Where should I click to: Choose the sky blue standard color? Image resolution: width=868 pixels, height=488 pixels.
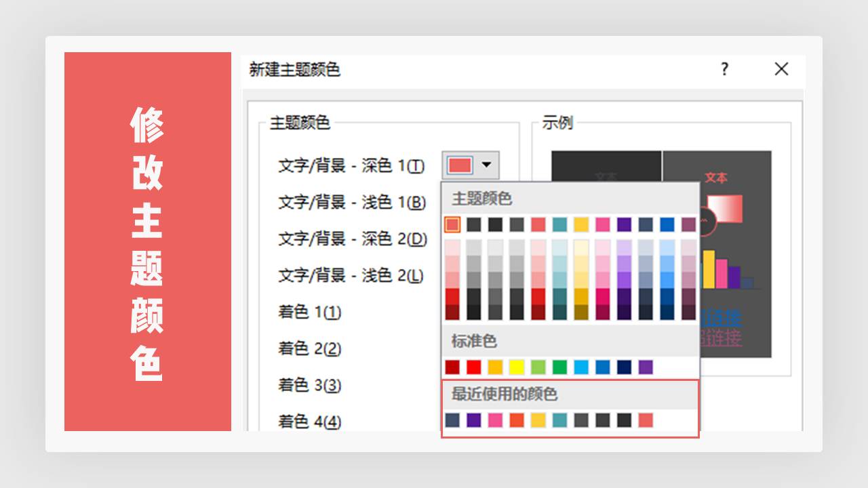(x=582, y=365)
